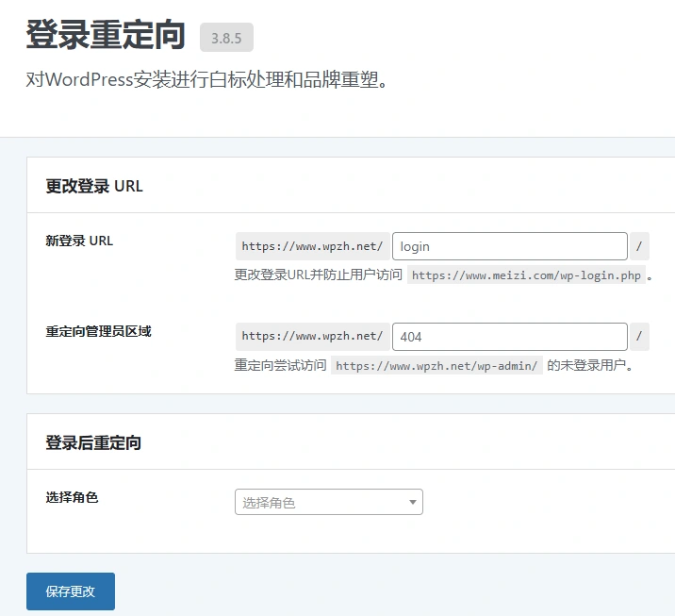Click the 的未登录用户 help text

click(590, 365)
